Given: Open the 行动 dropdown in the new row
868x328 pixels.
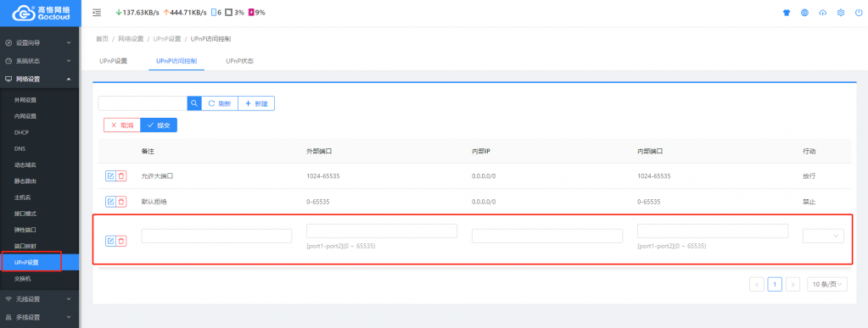Looking at the screenshot, I should pos(823,236).
